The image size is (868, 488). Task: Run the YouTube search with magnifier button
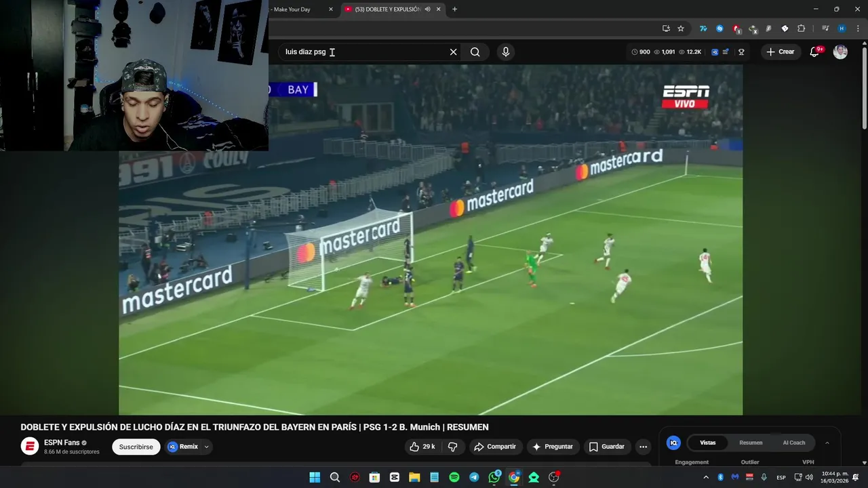(475, 52)
